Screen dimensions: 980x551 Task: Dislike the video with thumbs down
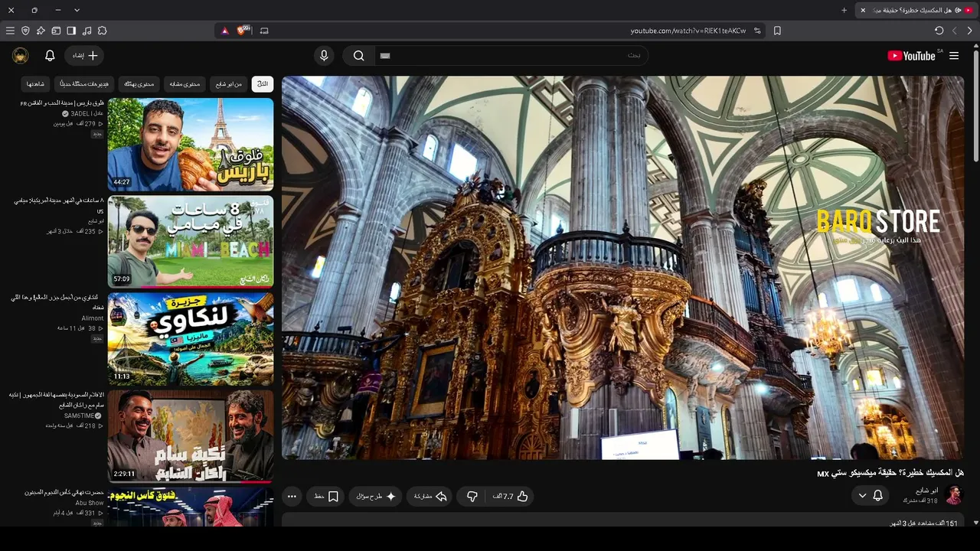pos(472,497)
